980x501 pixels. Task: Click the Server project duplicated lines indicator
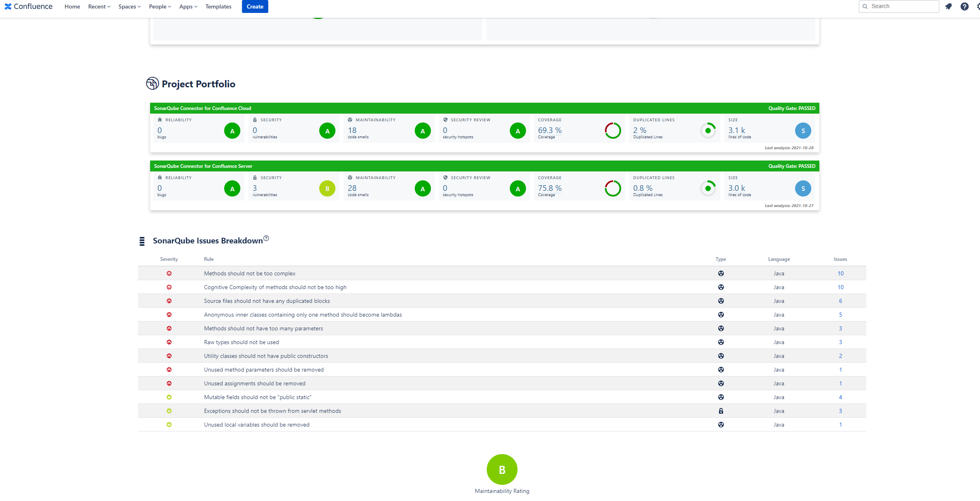(x=708, y=188)
